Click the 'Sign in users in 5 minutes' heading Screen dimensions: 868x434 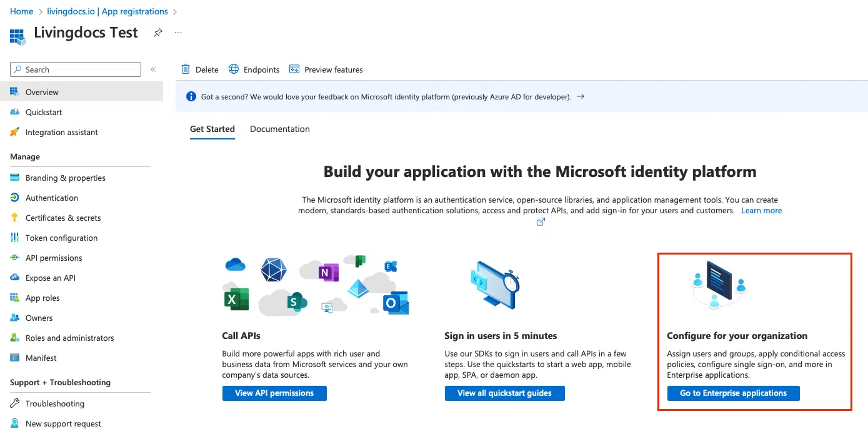point(501,336)
